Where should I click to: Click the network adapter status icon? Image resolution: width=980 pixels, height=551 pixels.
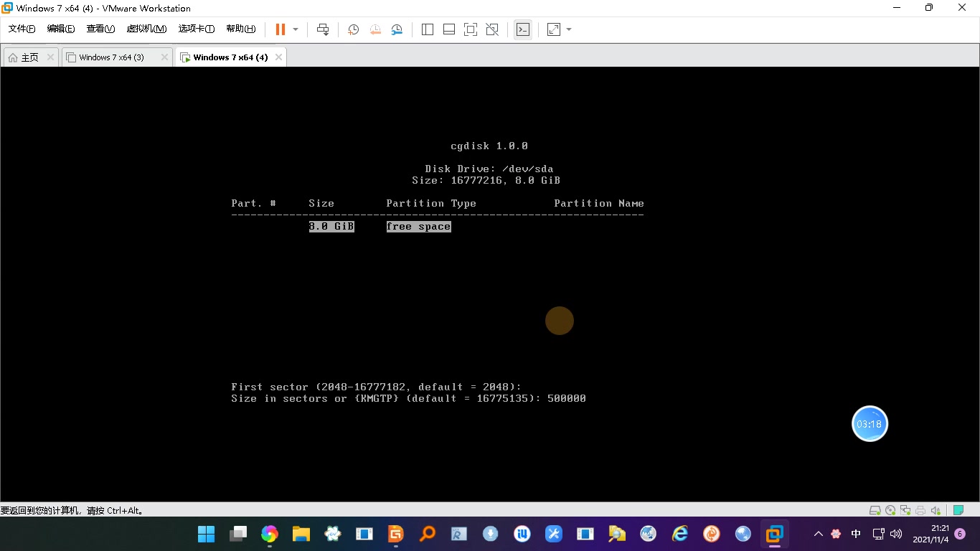point(905,509)
